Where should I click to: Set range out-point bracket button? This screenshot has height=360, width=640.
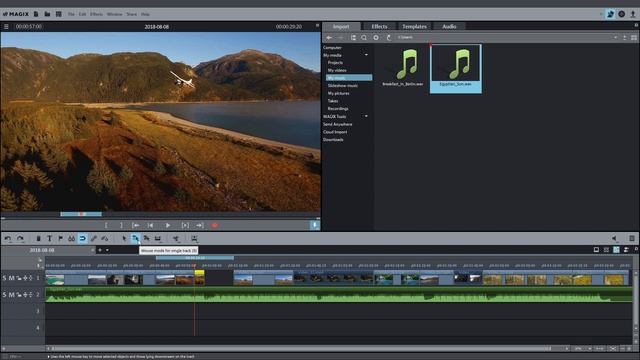click(121, 225)
